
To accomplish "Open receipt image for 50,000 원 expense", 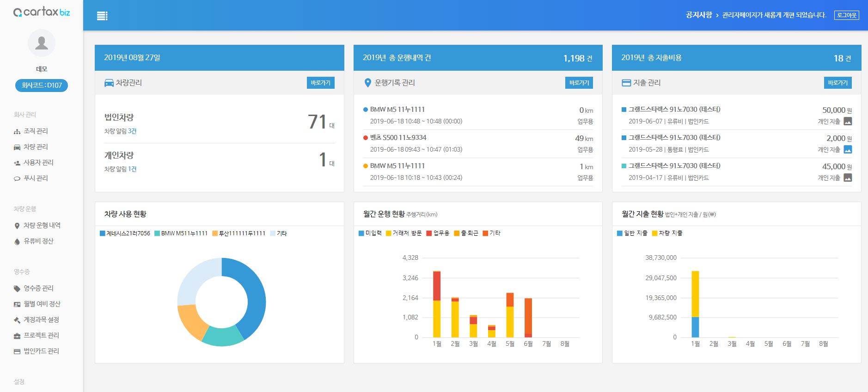I will tap(848, 121).
